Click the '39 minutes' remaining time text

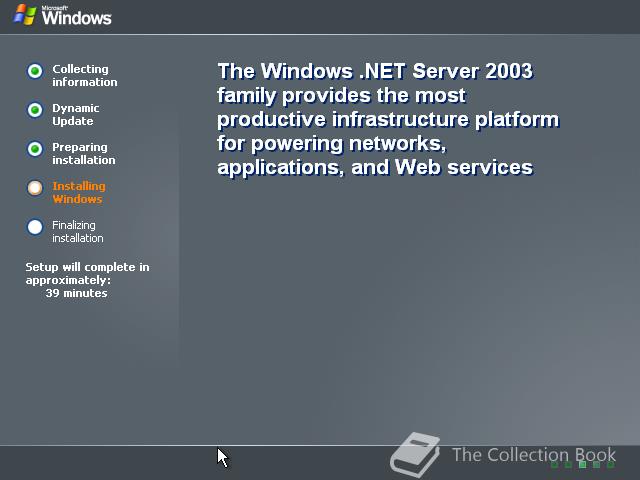click(76, 293)
